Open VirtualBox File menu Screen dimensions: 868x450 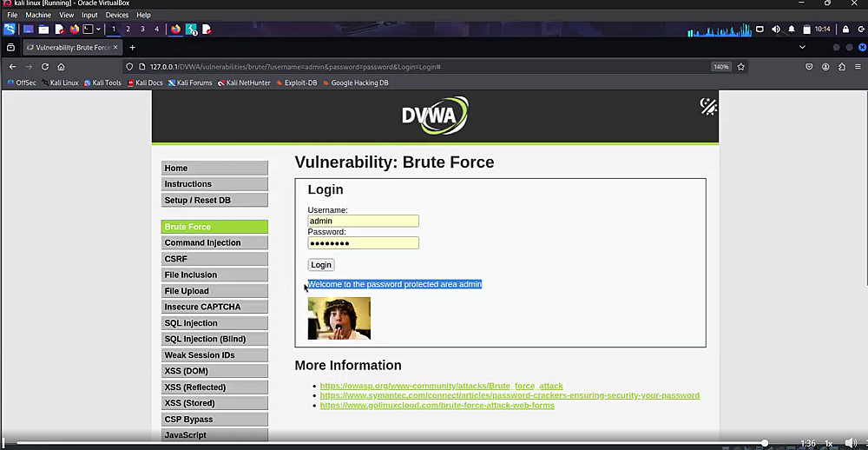12,15
